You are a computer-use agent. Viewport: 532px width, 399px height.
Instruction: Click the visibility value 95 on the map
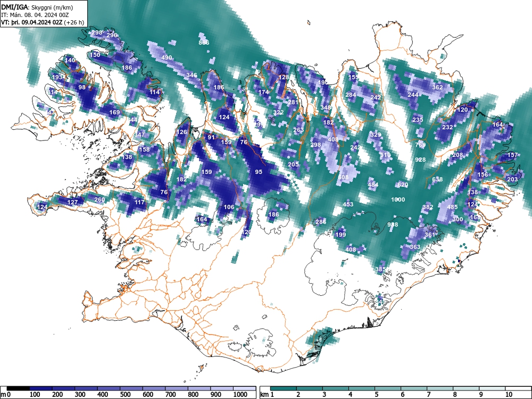tap(259, 172)
